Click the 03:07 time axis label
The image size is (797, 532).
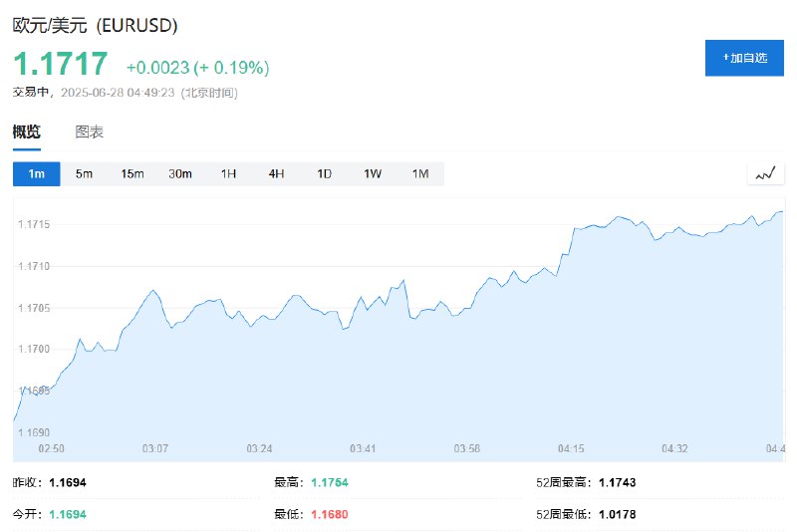[x=155, y=448]
